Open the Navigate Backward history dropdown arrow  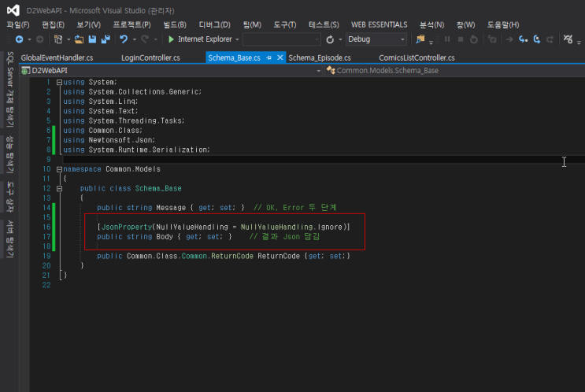tap(29, 39)
